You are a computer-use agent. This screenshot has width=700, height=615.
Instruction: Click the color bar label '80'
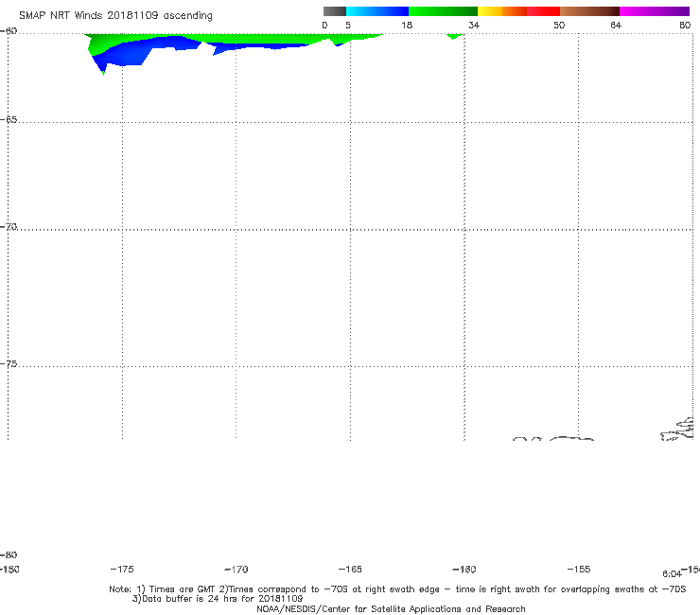[x=685, y=25]
